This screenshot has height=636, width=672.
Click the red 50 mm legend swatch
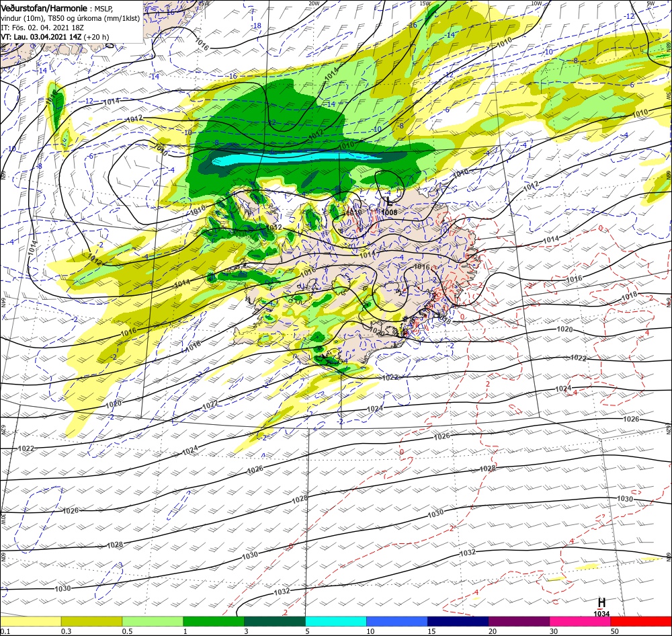pos(641,621)
